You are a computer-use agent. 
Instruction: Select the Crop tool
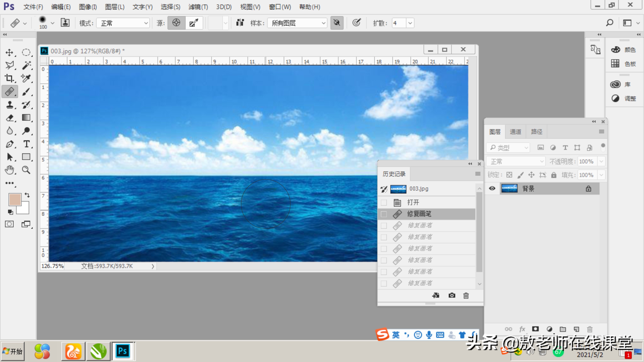(10, 78)
